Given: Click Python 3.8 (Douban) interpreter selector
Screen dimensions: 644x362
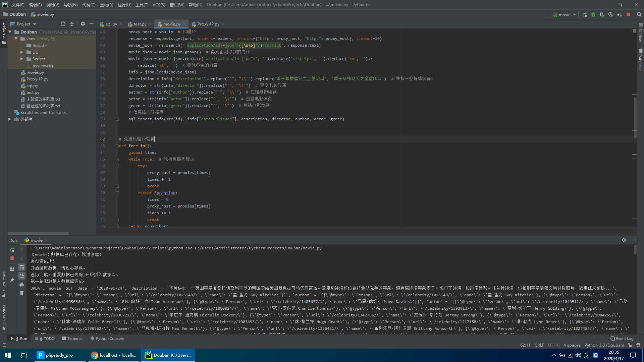Looking at the screenshot, I should (604, 345).
